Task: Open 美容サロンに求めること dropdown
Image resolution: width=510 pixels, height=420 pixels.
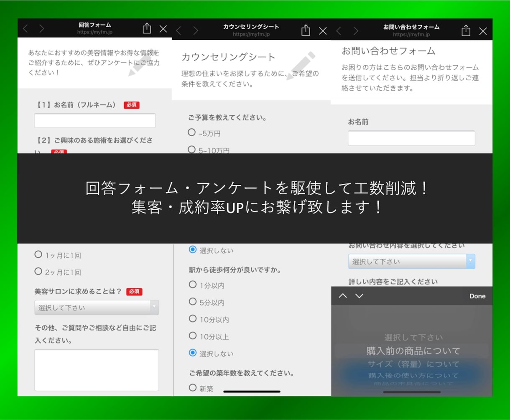Action: (97, 307)
